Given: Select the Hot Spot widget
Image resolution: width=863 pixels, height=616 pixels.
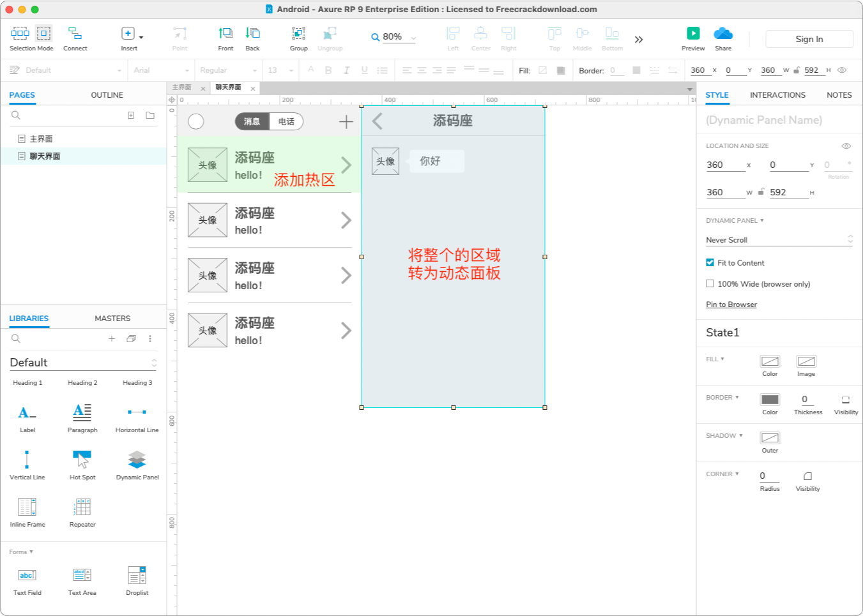Looking at the screenshot, I should (x=82, y=465).
